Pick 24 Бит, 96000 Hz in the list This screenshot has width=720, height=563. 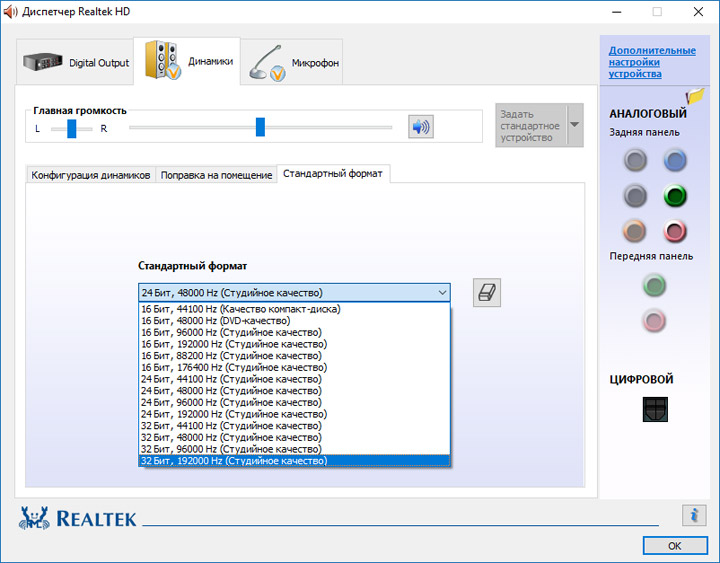294,402
